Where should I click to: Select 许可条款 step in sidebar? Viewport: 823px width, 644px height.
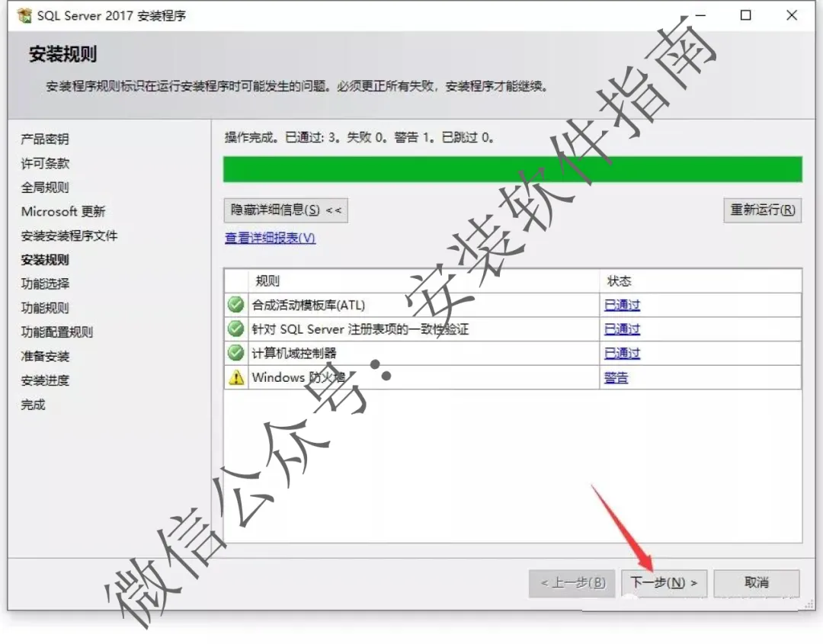point(45,163)
